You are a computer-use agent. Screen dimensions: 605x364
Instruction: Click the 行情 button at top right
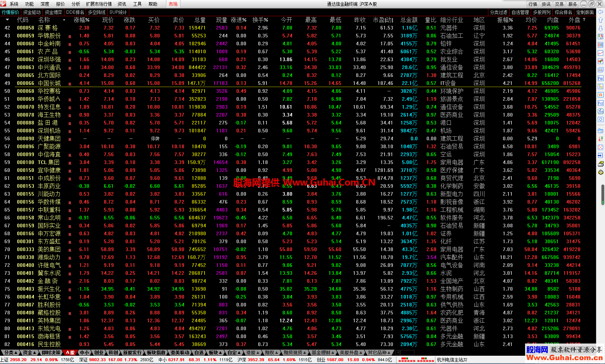pos(533,4)
